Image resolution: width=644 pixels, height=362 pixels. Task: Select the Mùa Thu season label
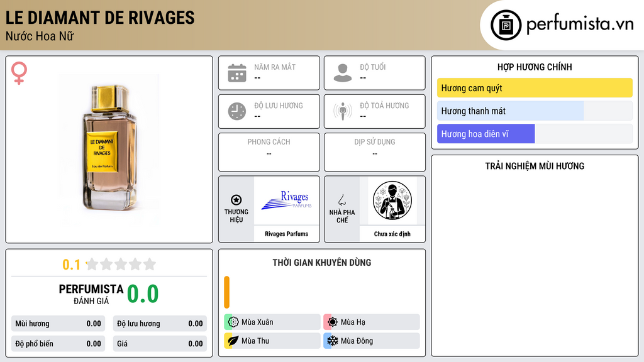[255, 341]
